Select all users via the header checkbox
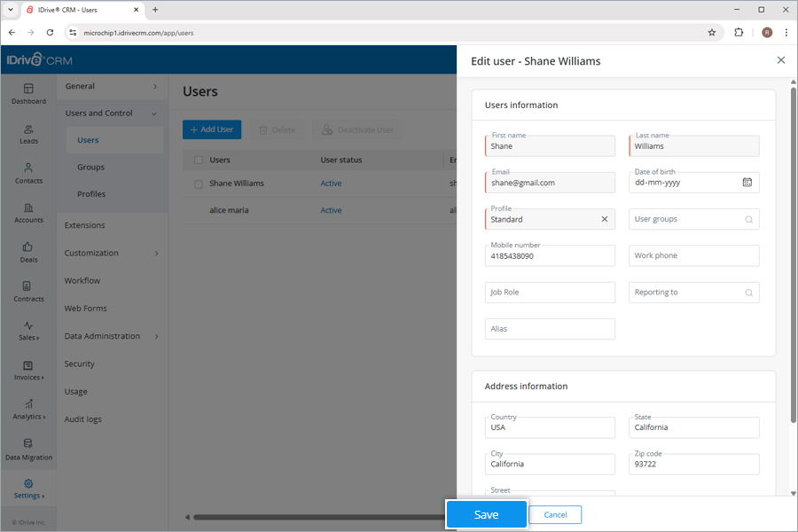 [198, 159]
